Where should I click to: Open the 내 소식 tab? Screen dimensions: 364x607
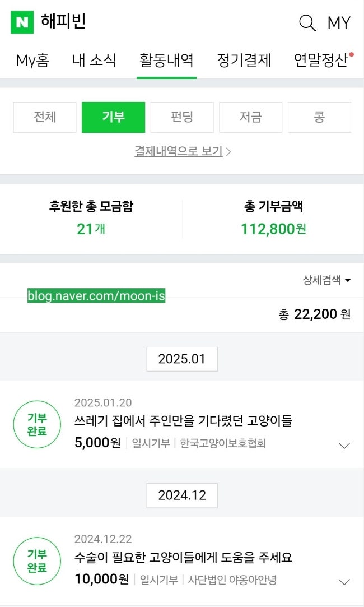pos(94,61)
